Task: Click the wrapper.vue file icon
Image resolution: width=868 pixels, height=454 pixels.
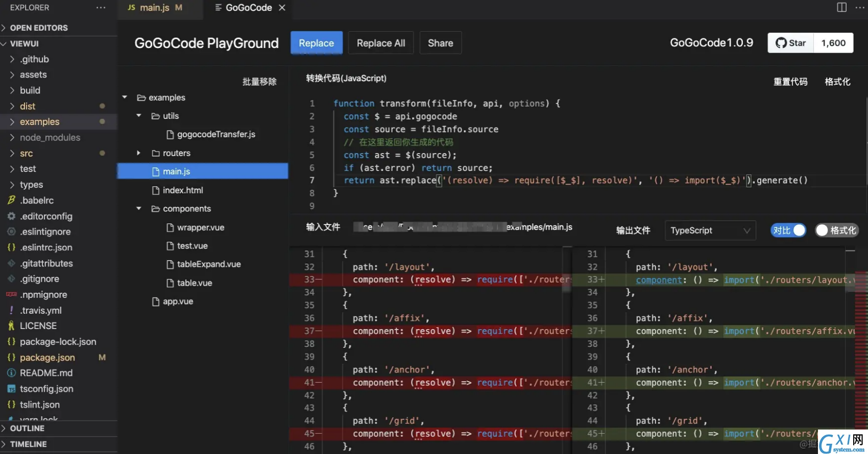Action: (x=171, y=228)
